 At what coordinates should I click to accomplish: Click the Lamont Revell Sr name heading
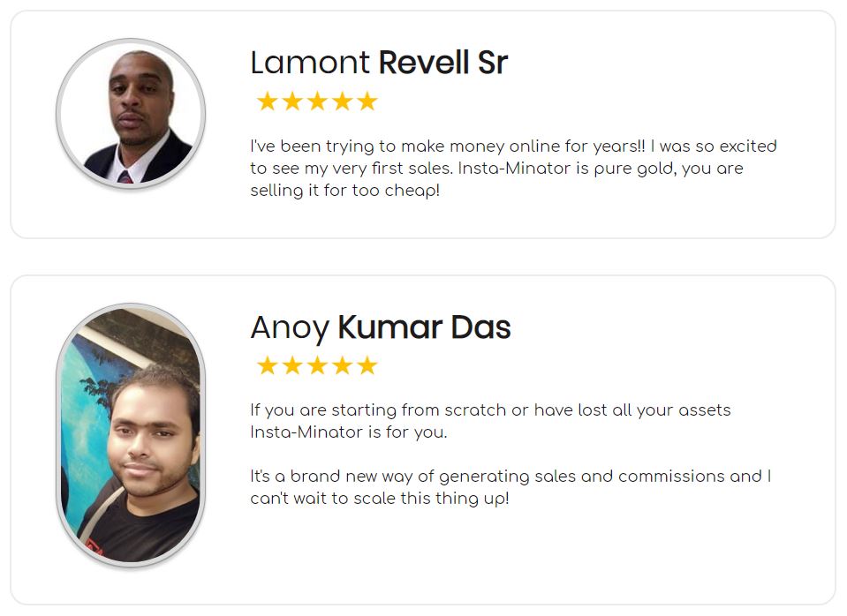(x=379, y=62)
